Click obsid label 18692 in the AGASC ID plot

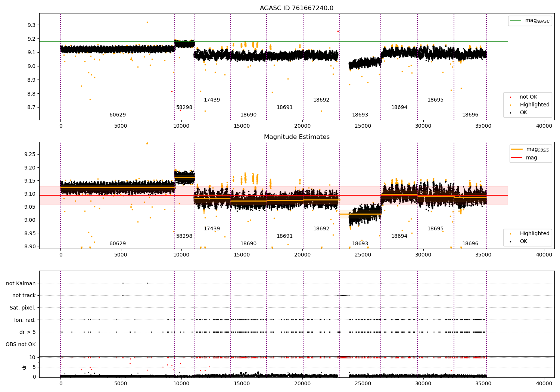[x=321, y=100]
